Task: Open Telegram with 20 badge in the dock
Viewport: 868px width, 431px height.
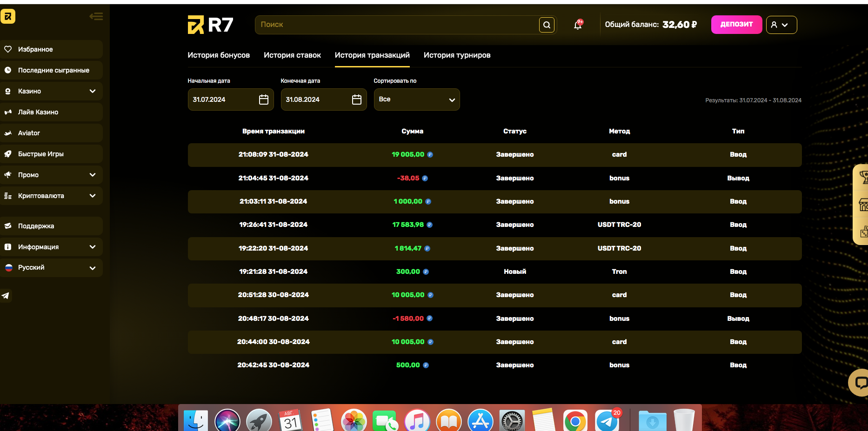Action: (x=607, y=421)
